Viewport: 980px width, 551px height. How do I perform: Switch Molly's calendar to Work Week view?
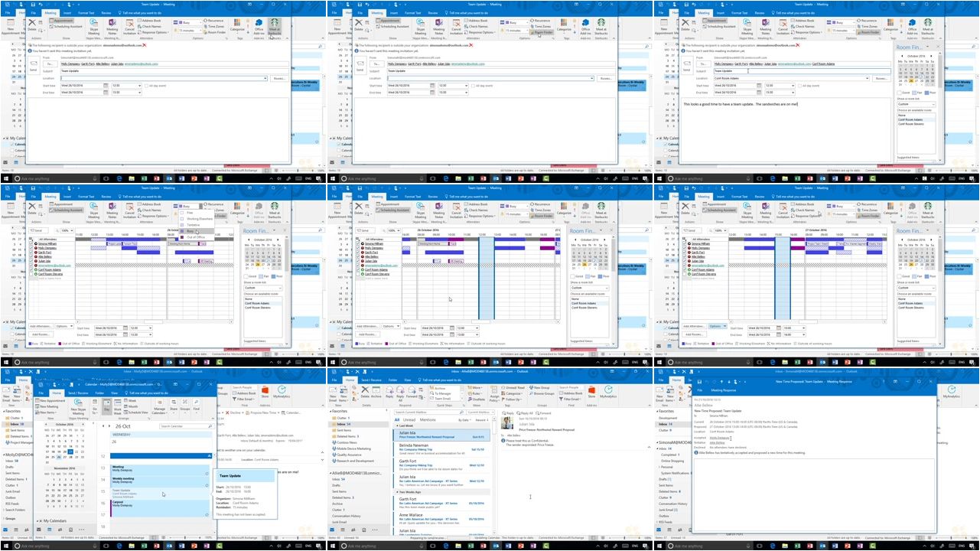tap(117, 408)
